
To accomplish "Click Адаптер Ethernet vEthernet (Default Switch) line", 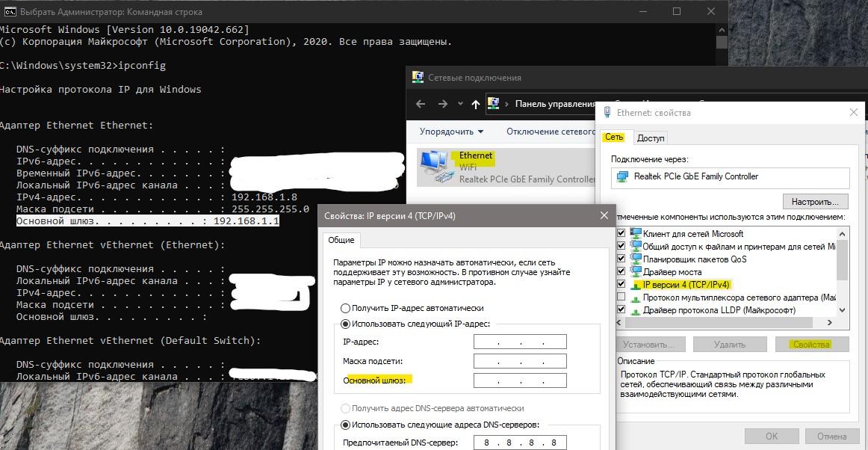I will [x=130, y=341].
